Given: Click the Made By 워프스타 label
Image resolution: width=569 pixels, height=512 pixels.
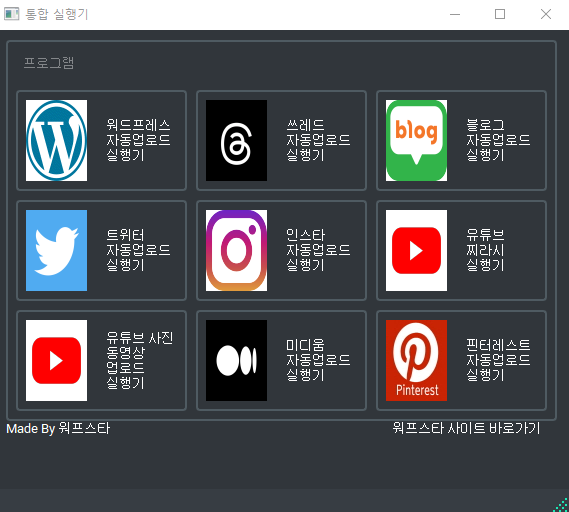Looking at the screenshot, I should tap(58, 428).
